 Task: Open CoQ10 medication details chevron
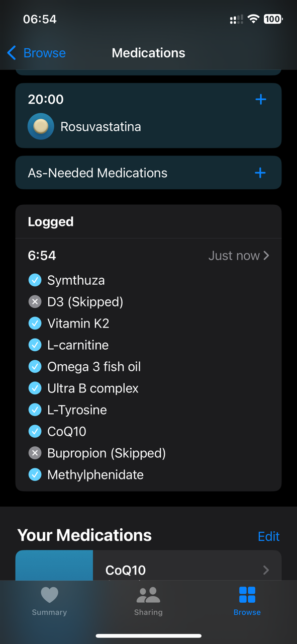coord(266,570)
